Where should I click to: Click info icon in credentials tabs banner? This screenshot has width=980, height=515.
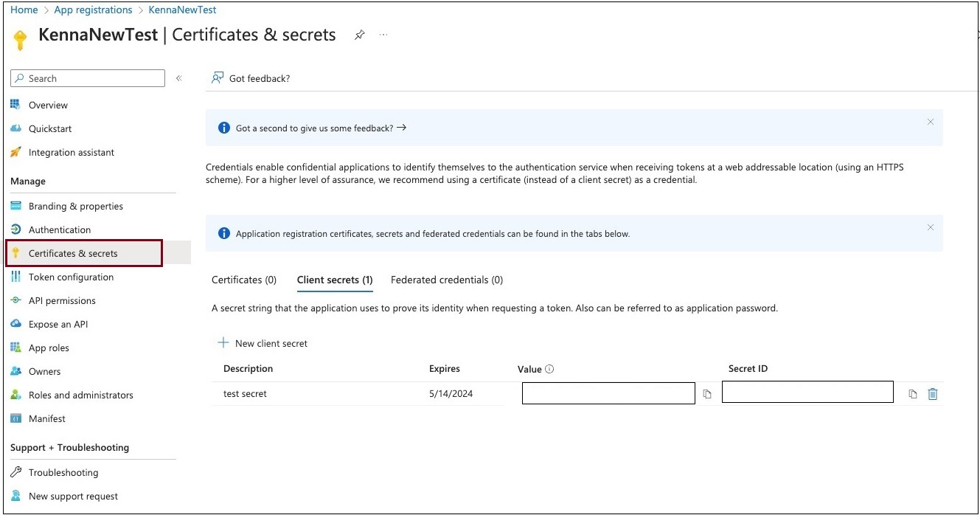(224, 233)
